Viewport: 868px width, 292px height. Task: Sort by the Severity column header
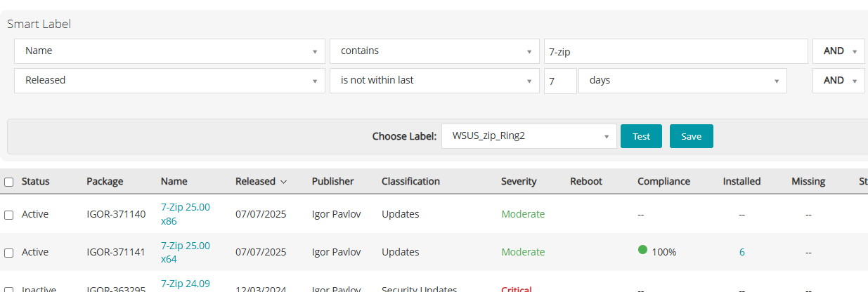point(518,182)
